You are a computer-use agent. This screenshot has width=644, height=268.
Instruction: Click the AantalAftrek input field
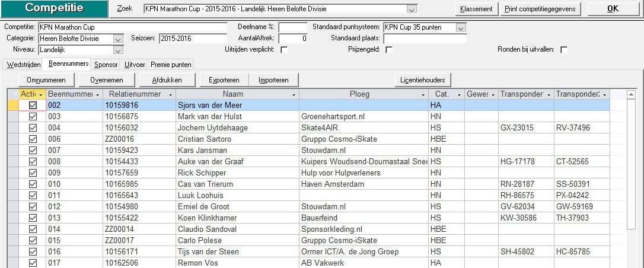click(x=293, y=39)
